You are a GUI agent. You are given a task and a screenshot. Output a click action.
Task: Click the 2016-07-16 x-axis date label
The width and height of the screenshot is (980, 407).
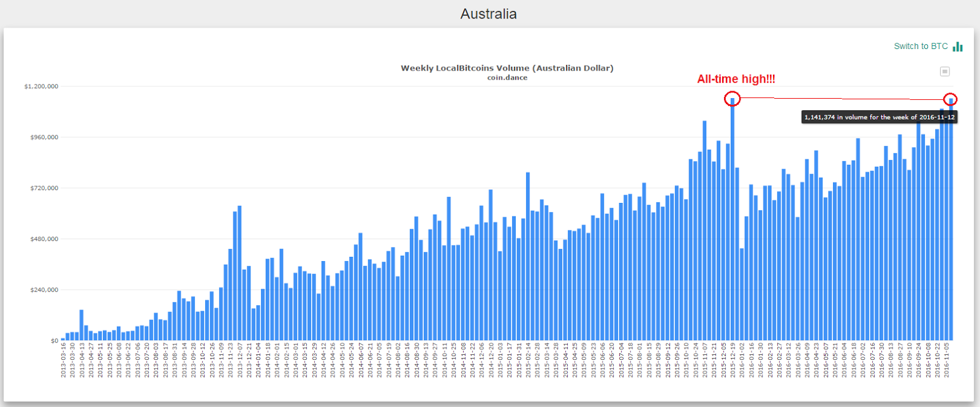pos(872,360)
